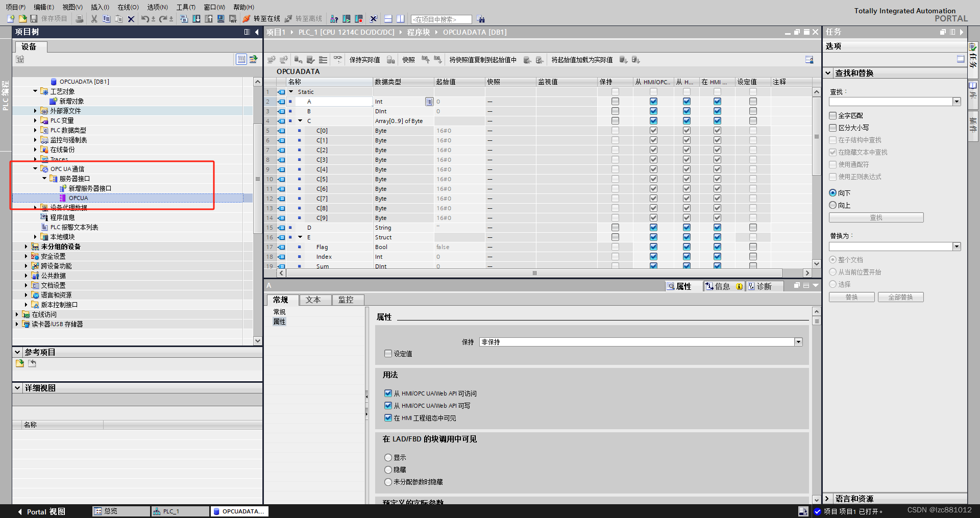
Task: Click the Open project icon in toolbar
Action: (x=22, y=19)
